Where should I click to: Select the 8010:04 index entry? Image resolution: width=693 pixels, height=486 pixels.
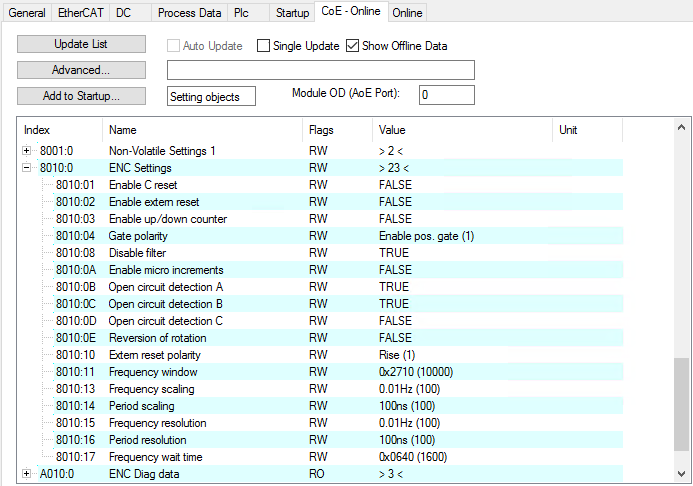tap(75, 236)
